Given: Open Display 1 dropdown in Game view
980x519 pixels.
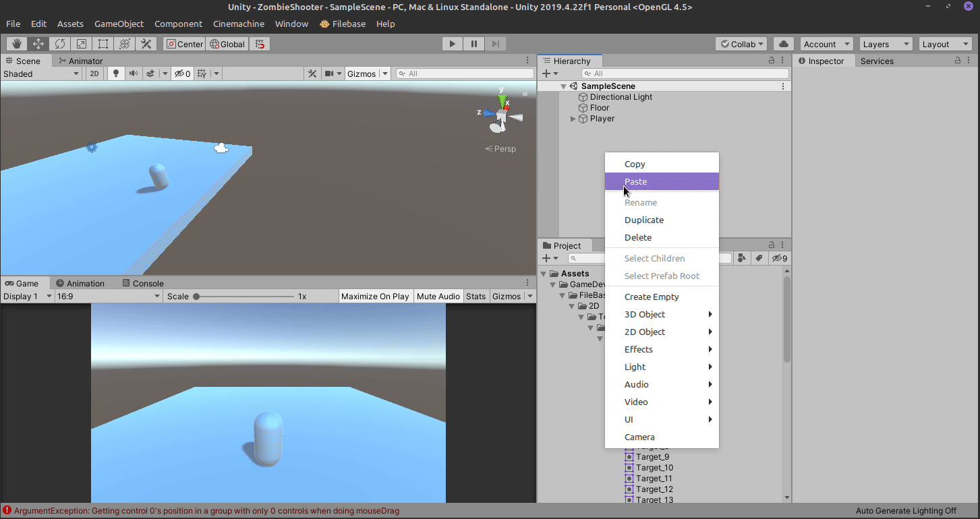Looking at the screenshot, I should [x=28, y=297].
